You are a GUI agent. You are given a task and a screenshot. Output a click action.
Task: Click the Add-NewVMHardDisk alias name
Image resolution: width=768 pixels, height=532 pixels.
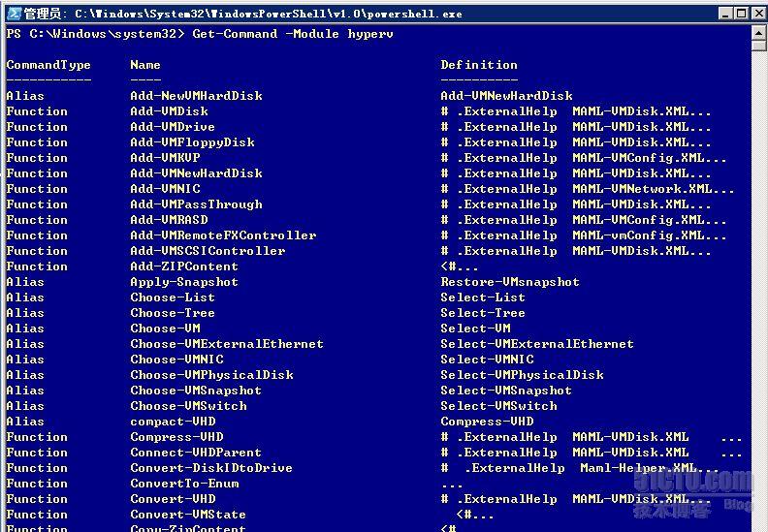pos(196,96)
